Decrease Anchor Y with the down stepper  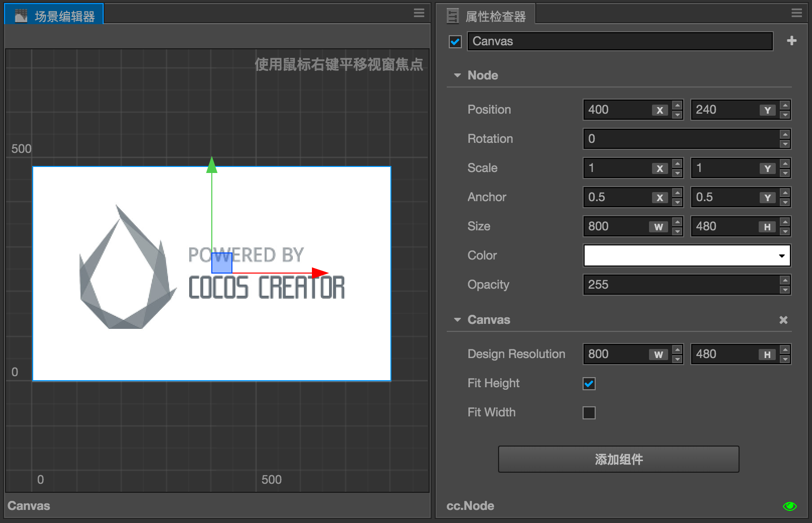click(785, 202)
